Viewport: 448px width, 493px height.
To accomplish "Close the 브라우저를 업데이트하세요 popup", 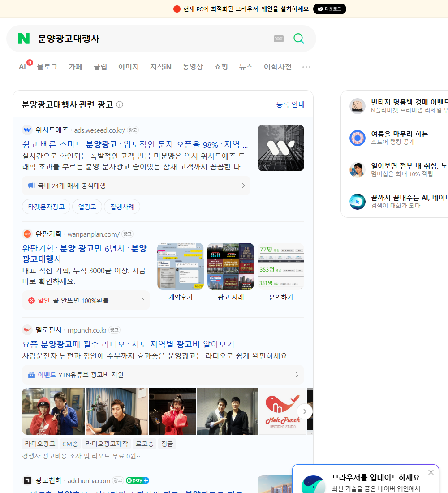I will coord(431,472).
